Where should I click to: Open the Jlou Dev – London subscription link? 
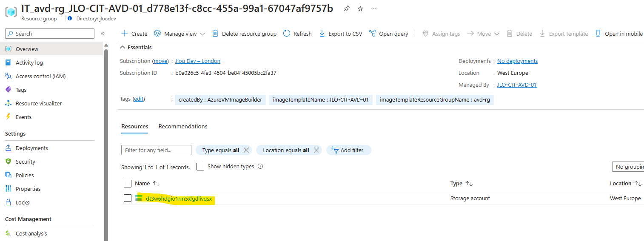click(198, 61)
